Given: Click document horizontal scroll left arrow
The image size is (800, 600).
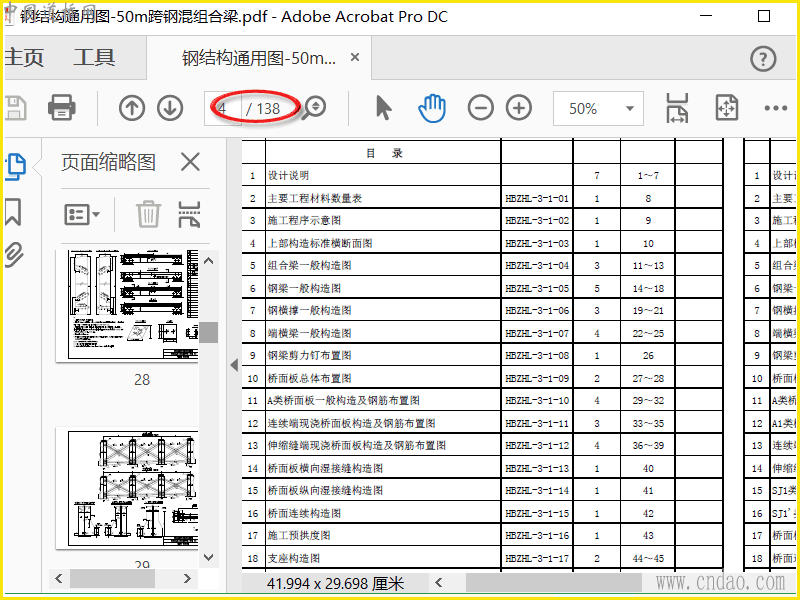Looking at the screenshot, I should [x=439, y=582].
